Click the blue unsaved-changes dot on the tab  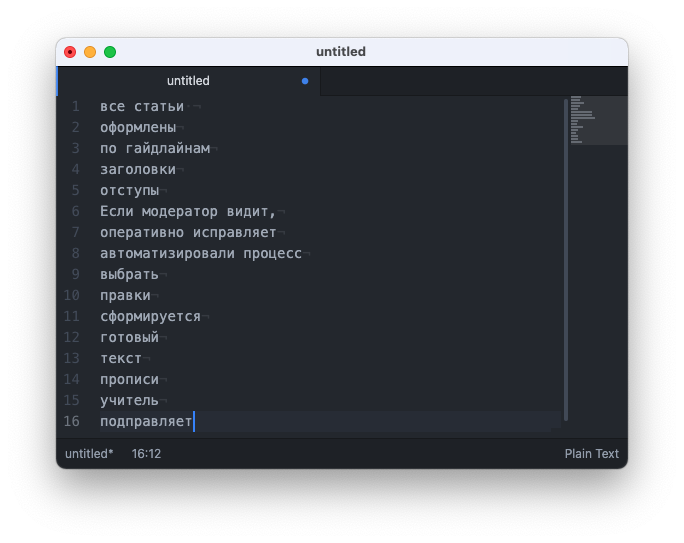pos(305,81)
